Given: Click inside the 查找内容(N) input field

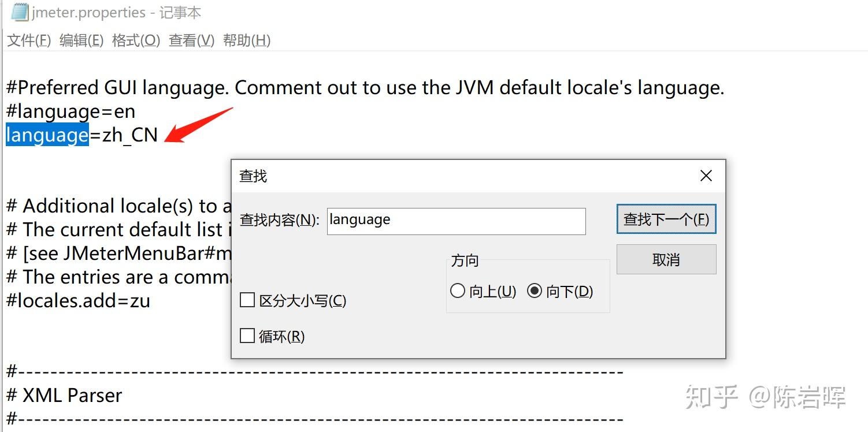Looking at the screenshot, I should point(456,221).
